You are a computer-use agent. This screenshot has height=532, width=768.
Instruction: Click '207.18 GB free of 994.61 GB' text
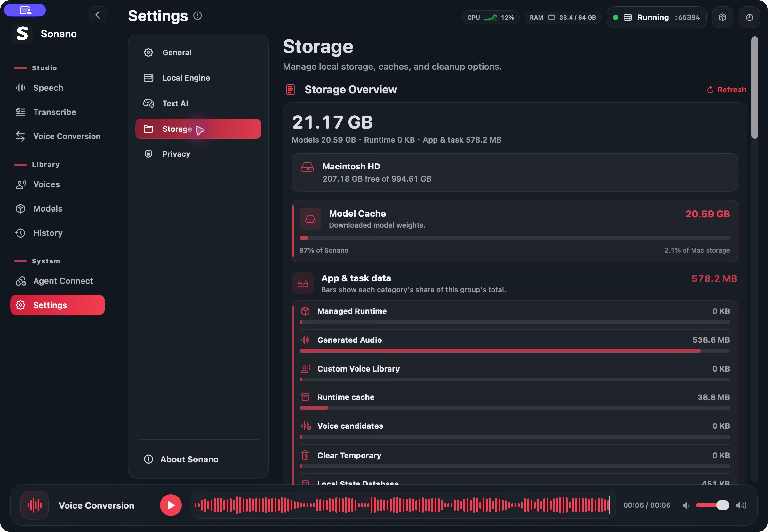(x=377, y=179)
